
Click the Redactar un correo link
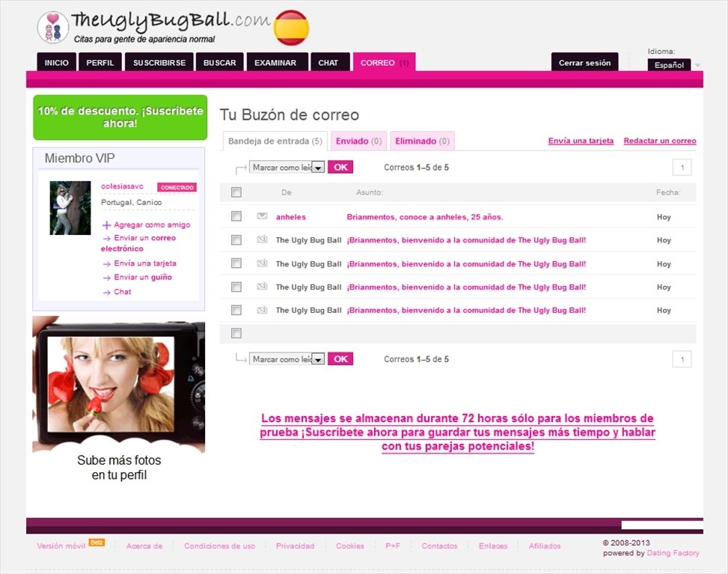tap(660, 141)
